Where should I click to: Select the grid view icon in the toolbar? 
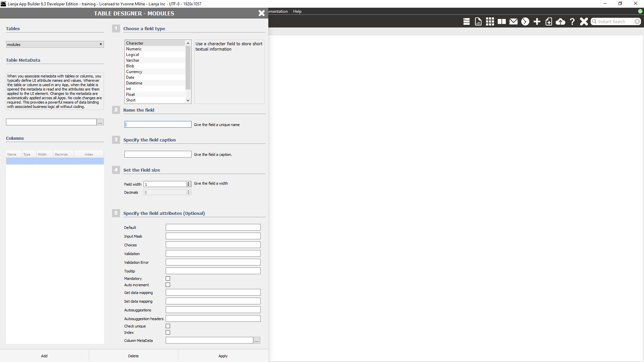click(x=490, y=21)
